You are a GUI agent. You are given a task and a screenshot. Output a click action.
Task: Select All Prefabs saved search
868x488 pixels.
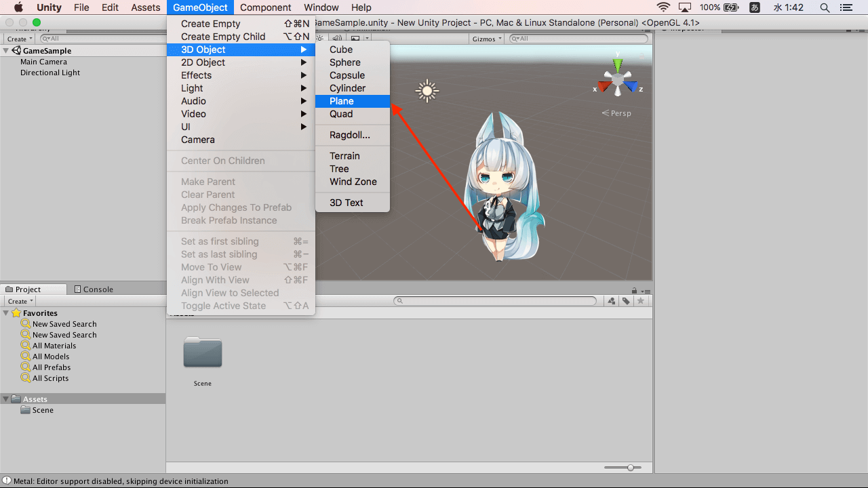(x=46, y=367)
